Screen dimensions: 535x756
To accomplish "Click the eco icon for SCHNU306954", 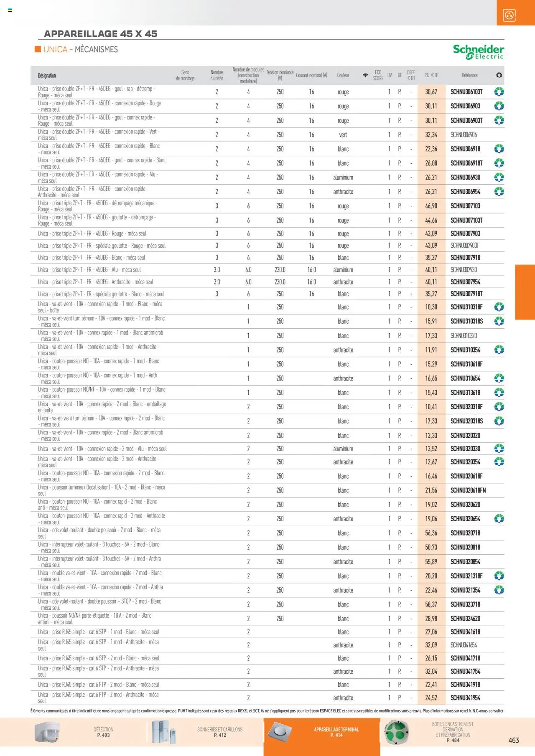I will [499, 192].
